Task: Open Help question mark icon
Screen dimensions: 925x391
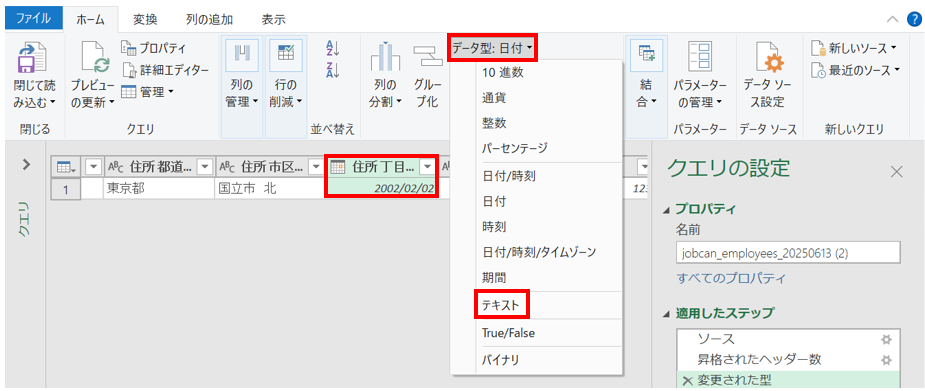Action: click(913, 19)
